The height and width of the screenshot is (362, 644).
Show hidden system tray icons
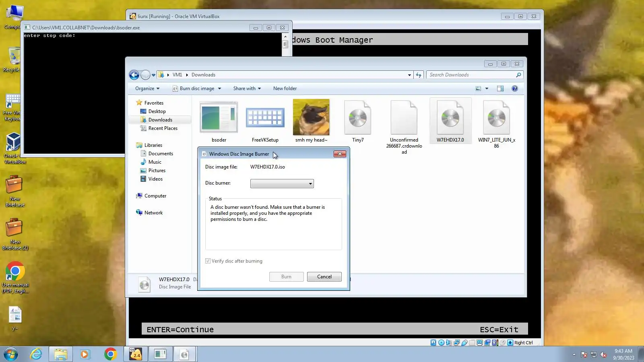(574, 354)
